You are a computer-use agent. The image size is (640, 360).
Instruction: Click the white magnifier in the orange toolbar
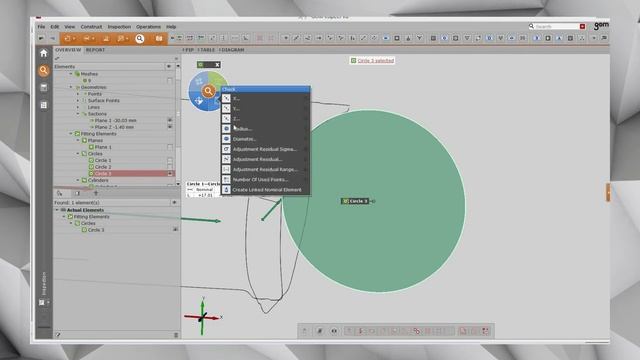[x=140, y=38]
